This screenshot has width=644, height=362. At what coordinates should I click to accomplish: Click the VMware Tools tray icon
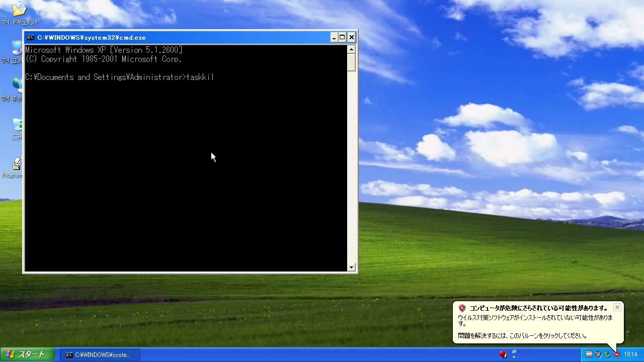click(589, 354)
